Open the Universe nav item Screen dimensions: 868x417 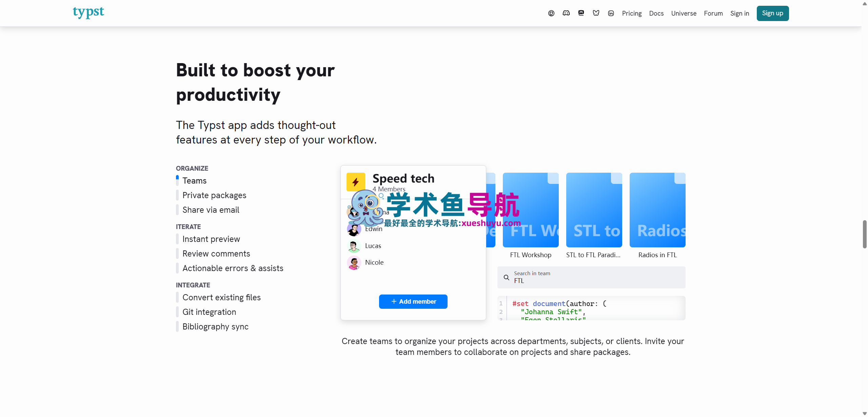point(684,13)
